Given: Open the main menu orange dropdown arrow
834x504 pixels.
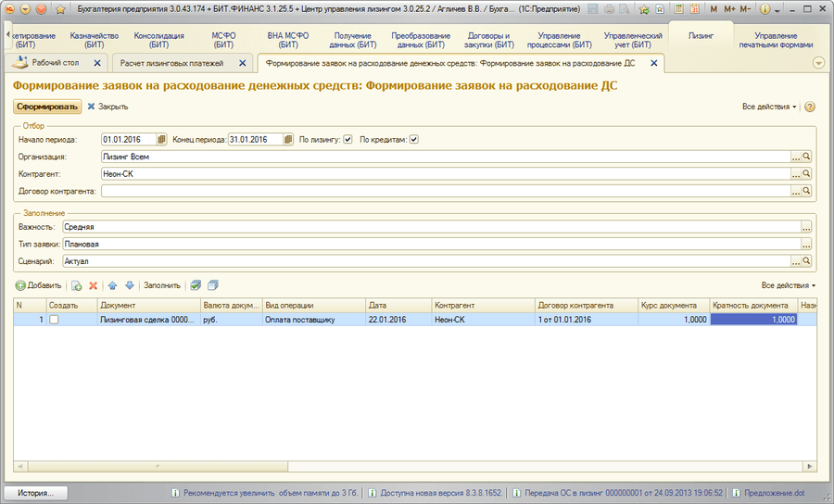Looking at the screenshot, I should coord(25,9).
